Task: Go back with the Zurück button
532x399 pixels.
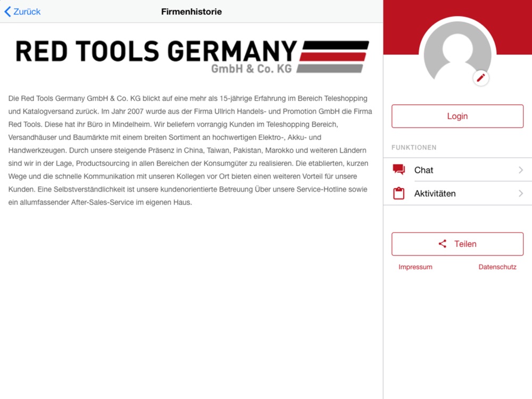Action: click(x=22, y=12)
